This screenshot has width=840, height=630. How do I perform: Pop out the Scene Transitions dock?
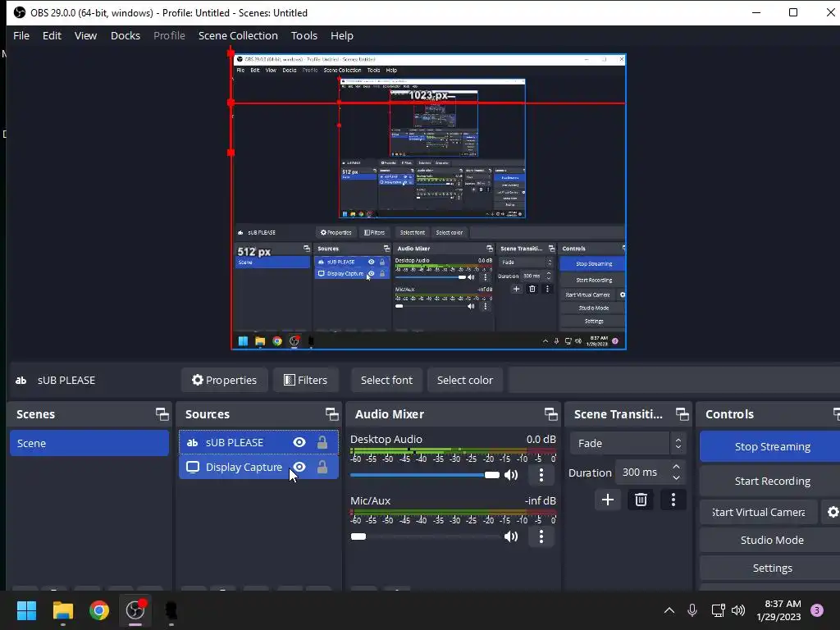pos(682,414)
